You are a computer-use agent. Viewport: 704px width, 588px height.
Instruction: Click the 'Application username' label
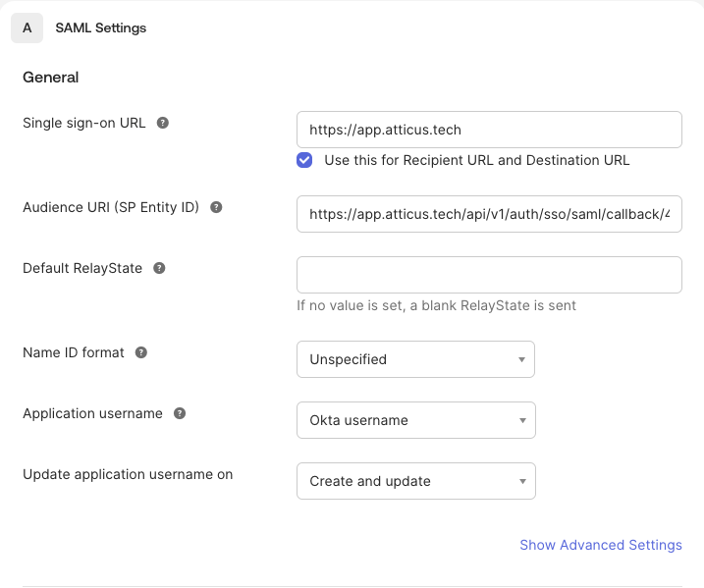tap(93, 413)
